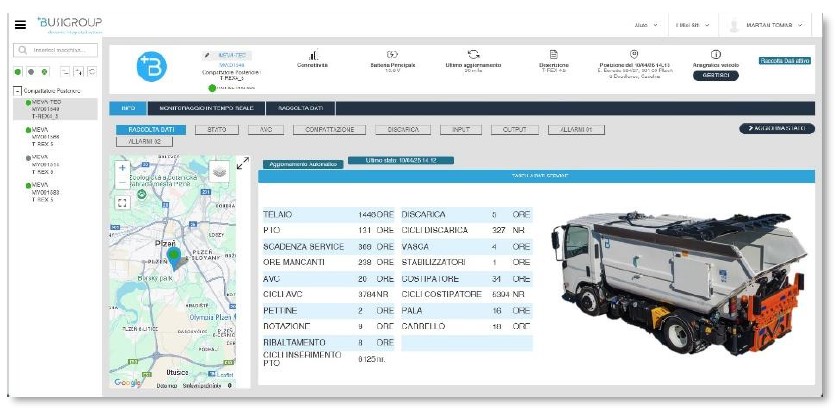This screenshot has height=408, width=835.
Task: Click the pencil edit icon beside vehicle name
Action: pyautogui.click(x=208, y=55)
